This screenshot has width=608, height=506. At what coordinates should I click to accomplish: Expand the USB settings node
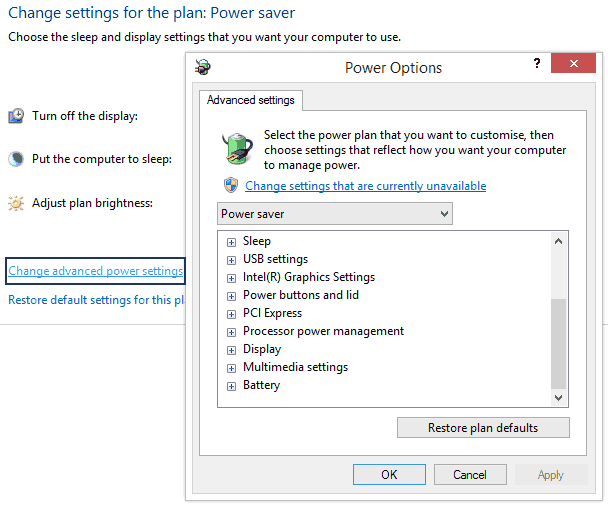231,260
